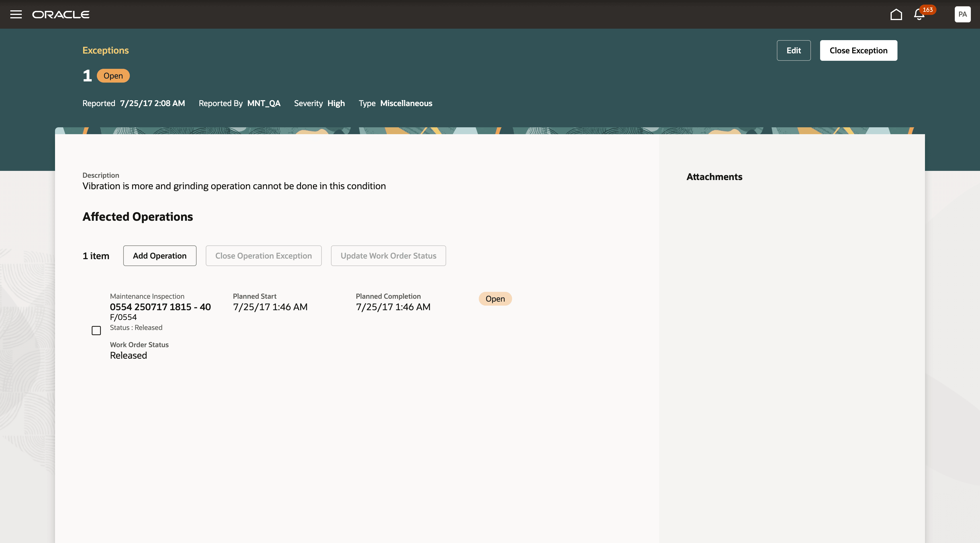Click the Open exception status badge
980x543 pixels.
click(x=113, y=75)
